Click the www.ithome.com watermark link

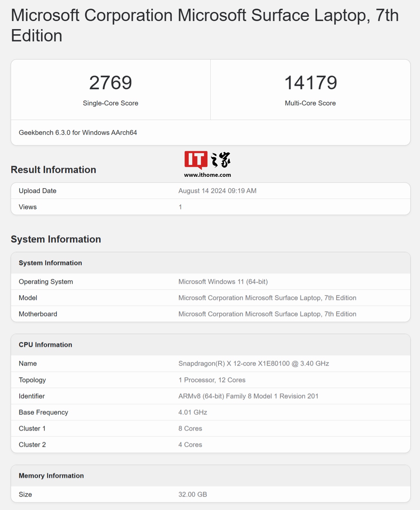point(207,175)
